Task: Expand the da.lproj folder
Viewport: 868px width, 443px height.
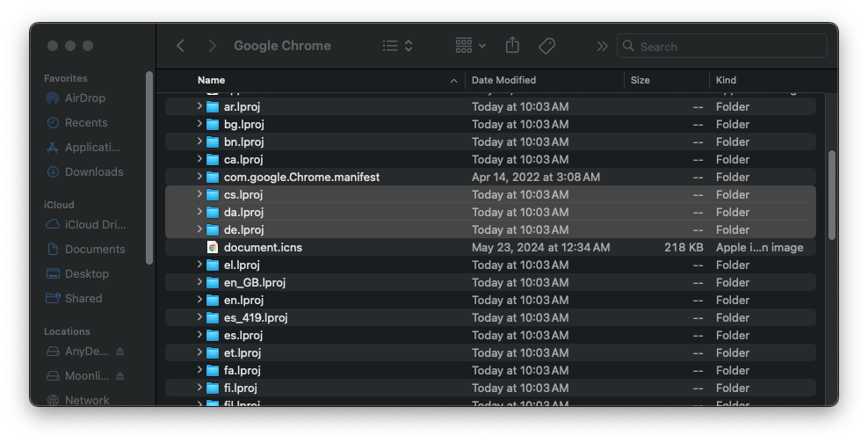Action: (199, 212)
